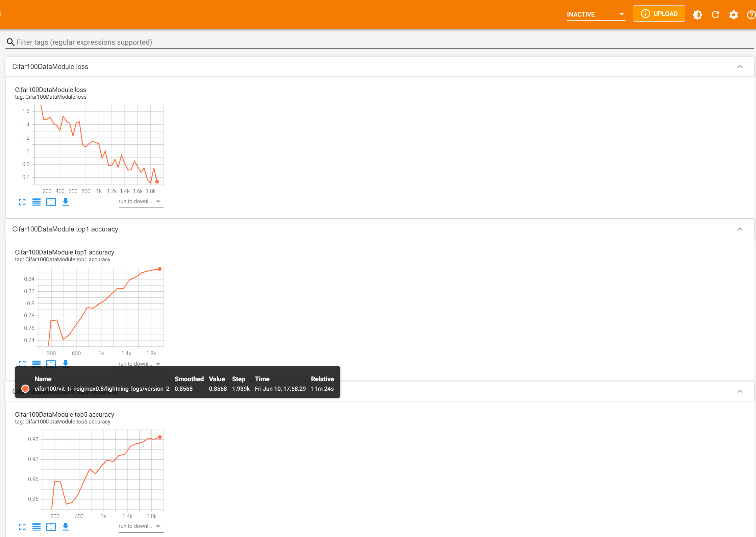Download the top5 accuracy chart data
The height and width of the screenshot is (537, 756).
(66, 527)
